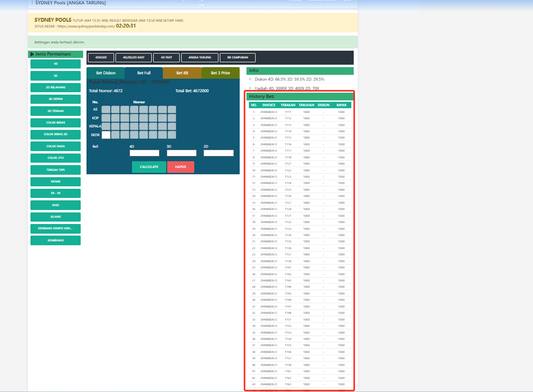Choose BB CAMPURAN in the top toolbar
533x392 pixels.
238,58
